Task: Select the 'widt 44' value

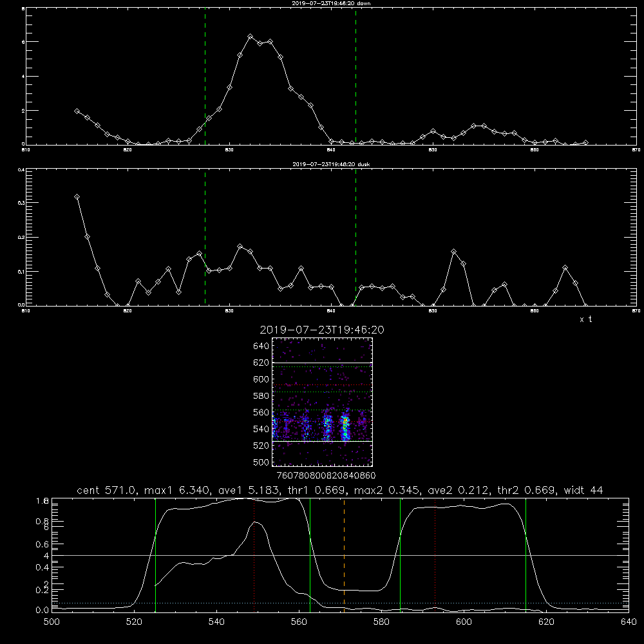Action: (583, 490)
